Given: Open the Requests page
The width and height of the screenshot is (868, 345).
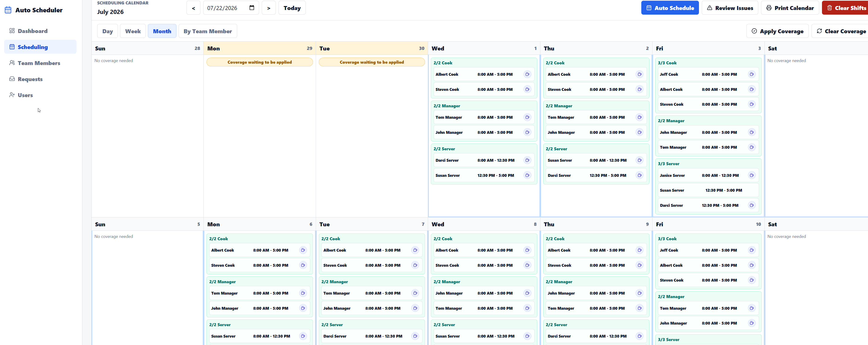Looking at the screenshot, I should click(x=40, y=79).
